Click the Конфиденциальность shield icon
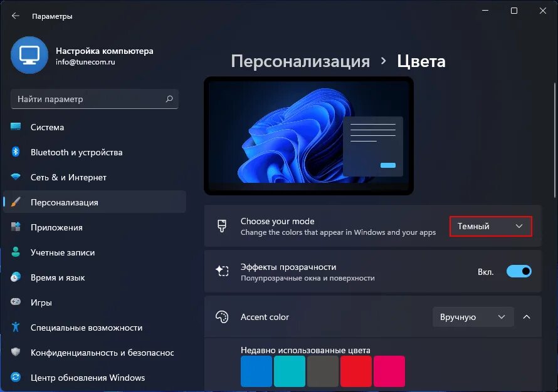 [16, 352]
